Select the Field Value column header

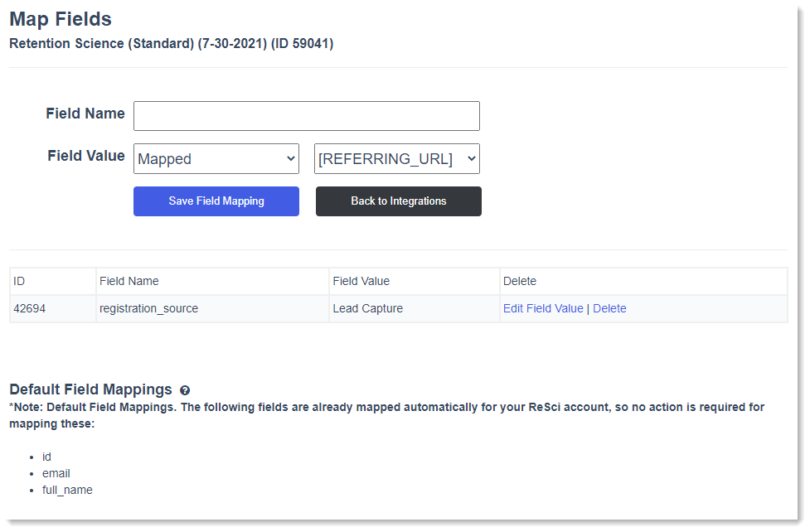415,281
